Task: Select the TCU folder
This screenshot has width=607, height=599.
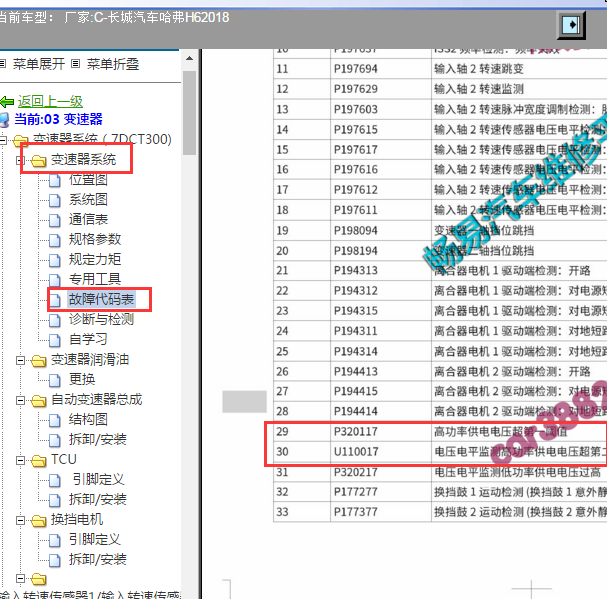Action: pyautogui.click(x=64, y=460)
